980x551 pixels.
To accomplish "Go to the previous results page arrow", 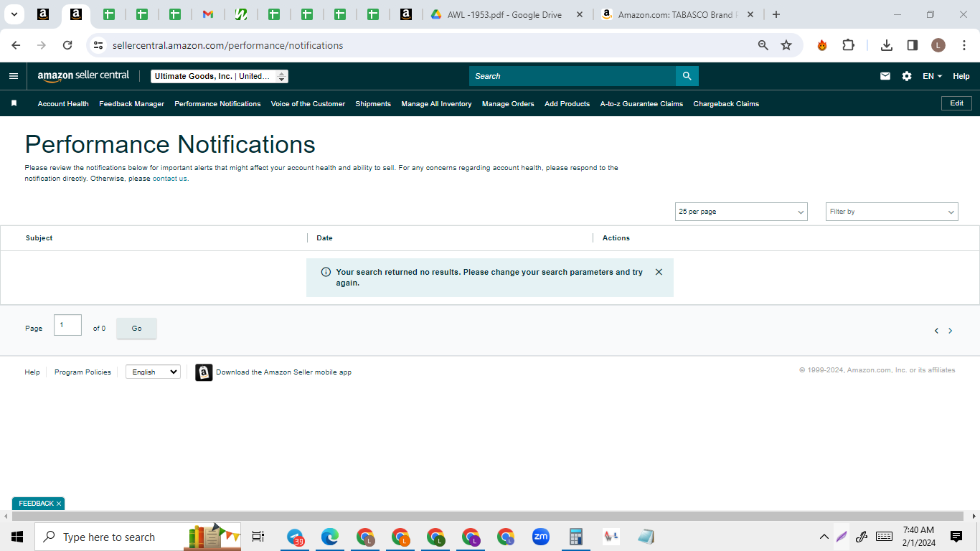I will coord(936,331).
